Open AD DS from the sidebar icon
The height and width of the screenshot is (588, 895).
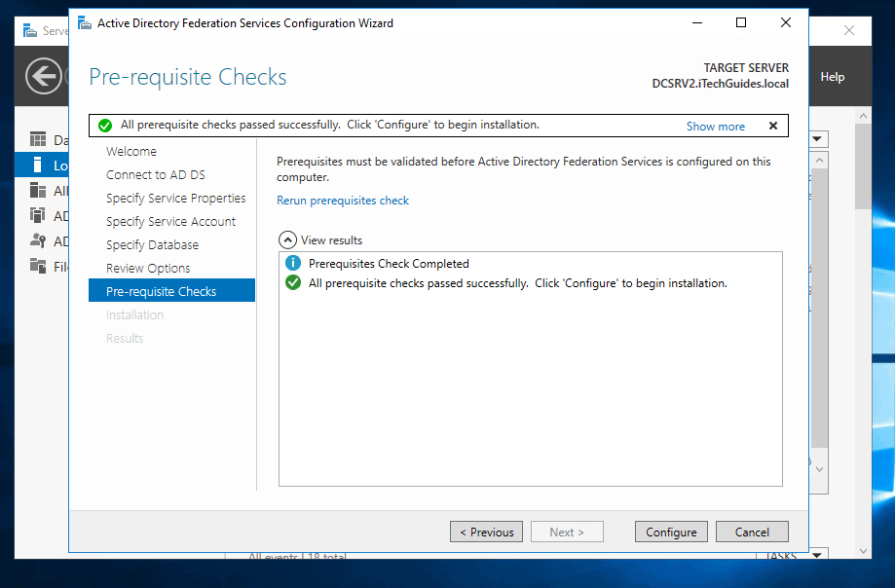click(36, 215)
